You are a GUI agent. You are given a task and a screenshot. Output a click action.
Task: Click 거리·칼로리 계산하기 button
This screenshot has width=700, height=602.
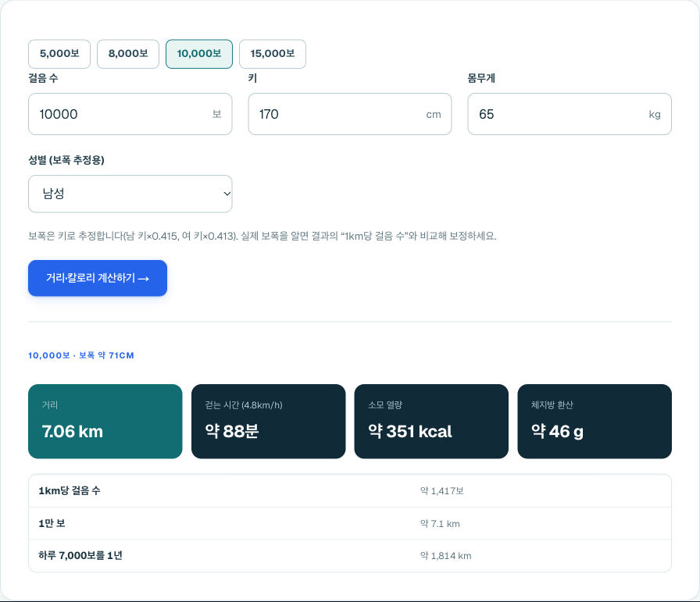[x=98, y=278]
